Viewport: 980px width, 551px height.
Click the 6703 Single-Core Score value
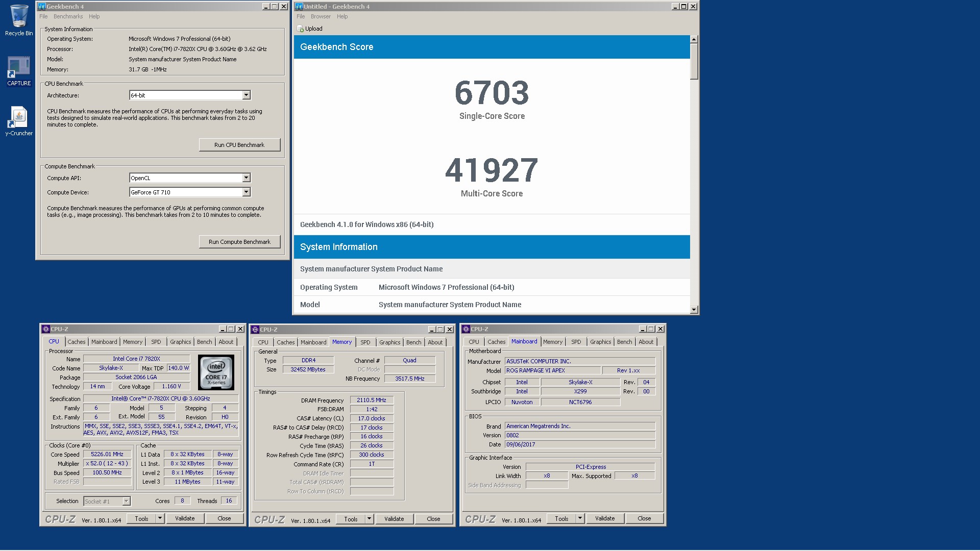492,92
